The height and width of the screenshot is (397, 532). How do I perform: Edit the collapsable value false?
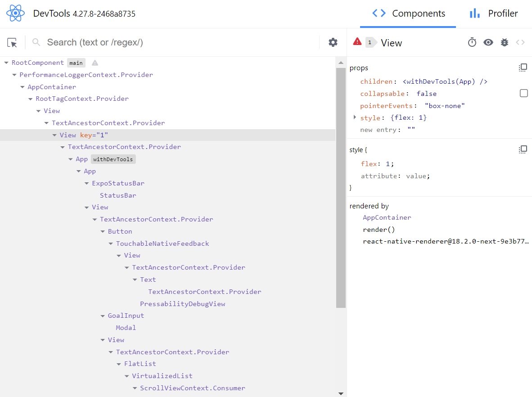(427, 94)
